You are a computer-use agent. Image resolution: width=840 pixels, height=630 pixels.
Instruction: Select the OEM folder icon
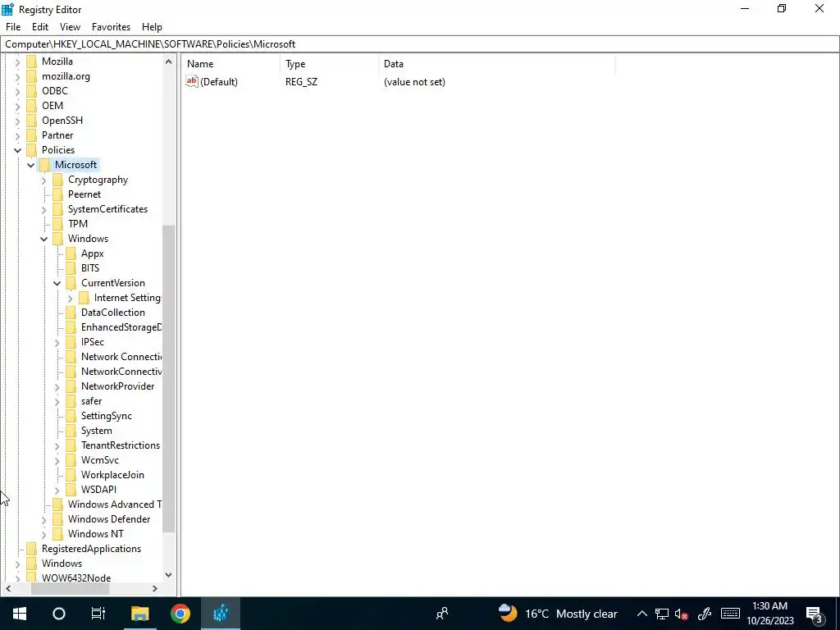[32, 106]
